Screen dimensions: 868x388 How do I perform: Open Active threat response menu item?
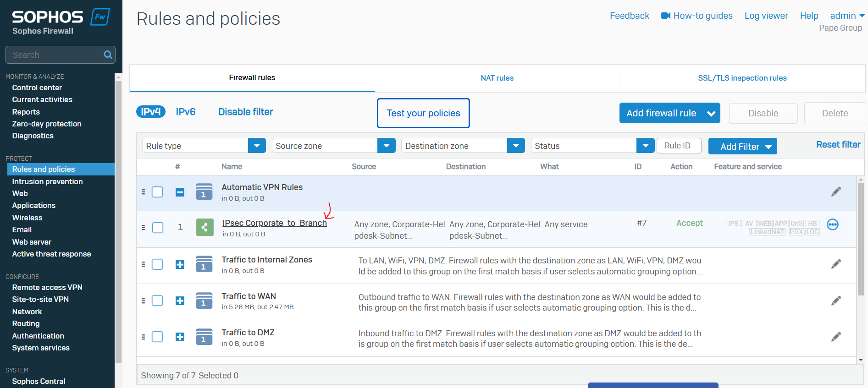pos(51,254)
